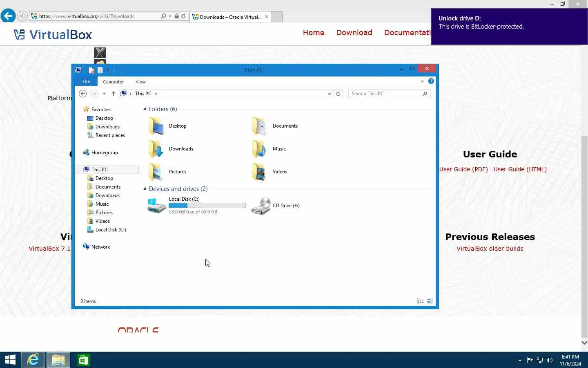Screen dimensions: 588x368
Task: Open User Guide (HTML) link
Action: (x=520, y=169)
